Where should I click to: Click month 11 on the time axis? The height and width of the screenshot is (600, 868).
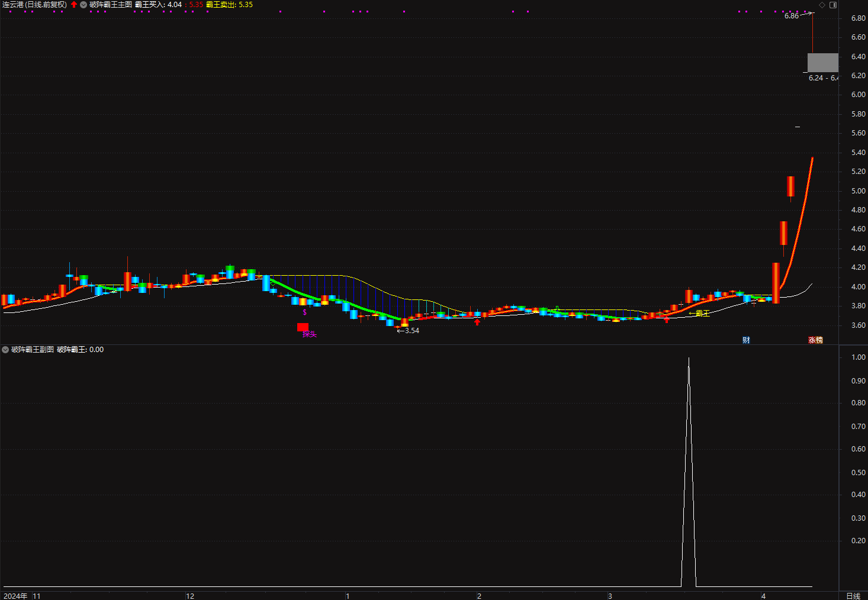click(37, 596)
